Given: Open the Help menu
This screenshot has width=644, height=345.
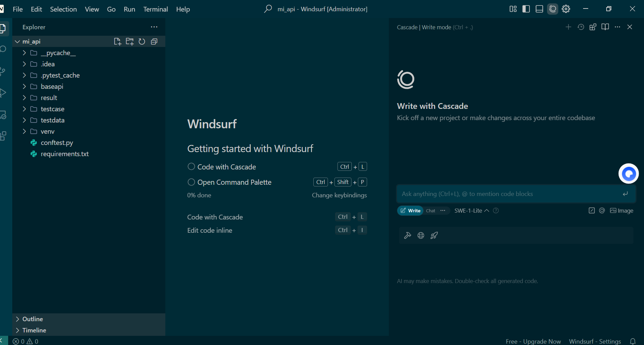Looking at the screenshot, I should (183, 9).
